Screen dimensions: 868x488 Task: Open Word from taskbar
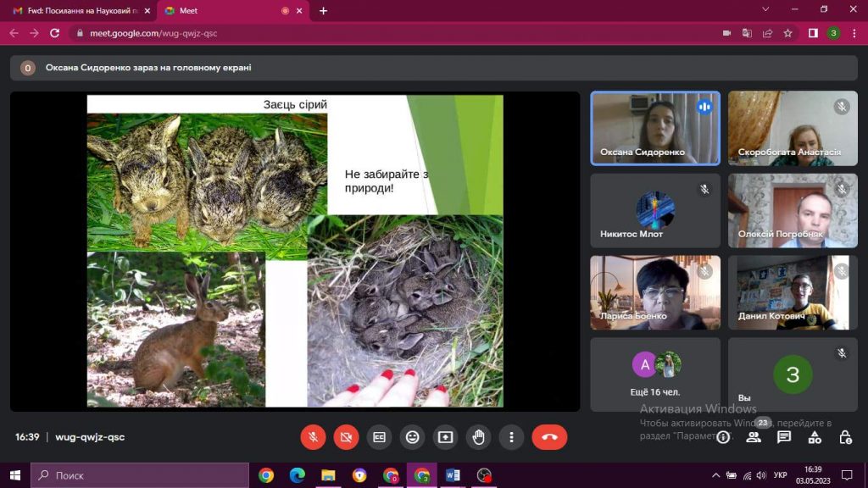pos(453,475)
